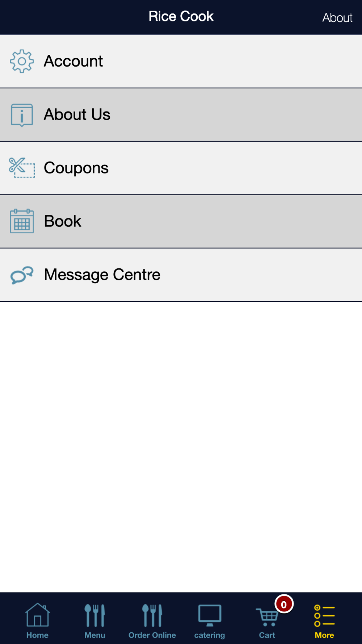
Task: Click the Rice Cook title text
Action: 181,16
